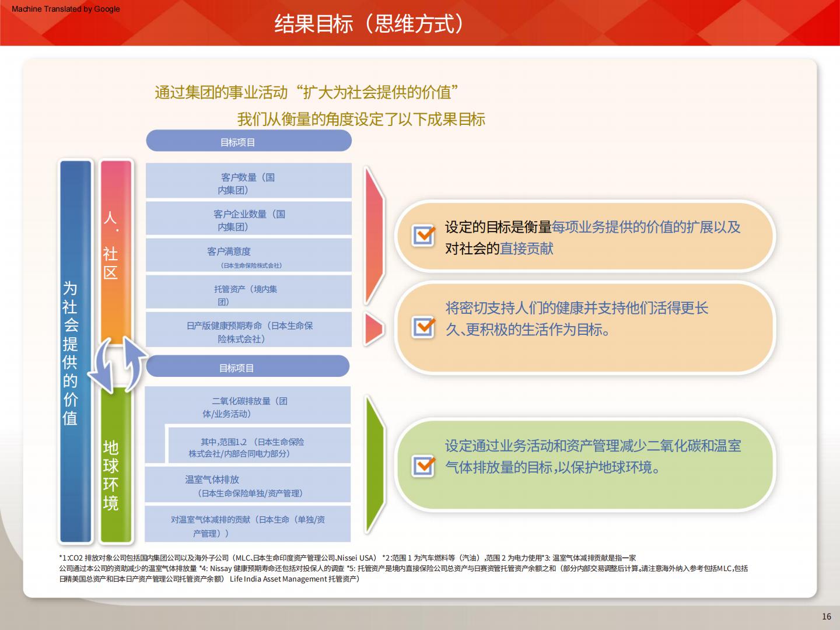Click the small red arrow beside 日产版健康预期寿命

coord(374,329)
